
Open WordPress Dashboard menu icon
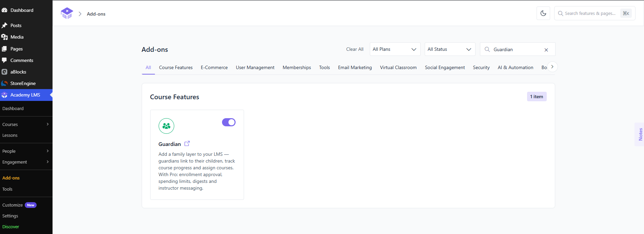(4, 10)
